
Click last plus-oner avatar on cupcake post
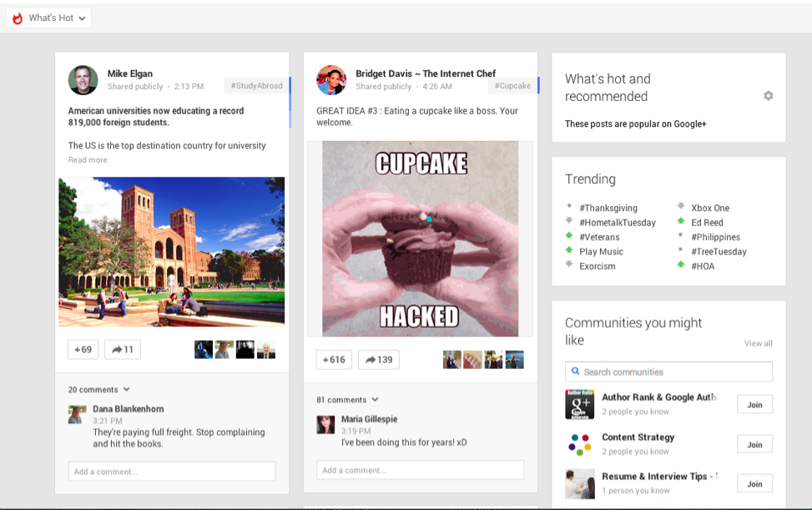tap(514, 360)
